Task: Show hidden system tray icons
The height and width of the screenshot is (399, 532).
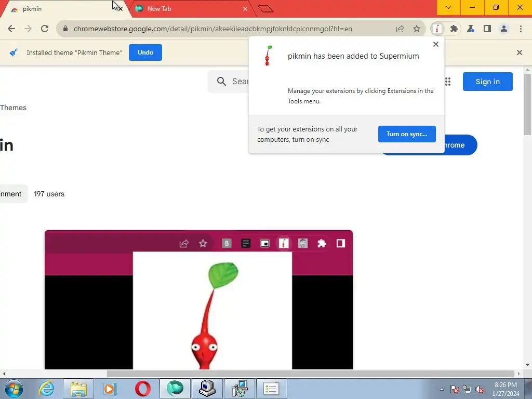Action: click(442, 389)
